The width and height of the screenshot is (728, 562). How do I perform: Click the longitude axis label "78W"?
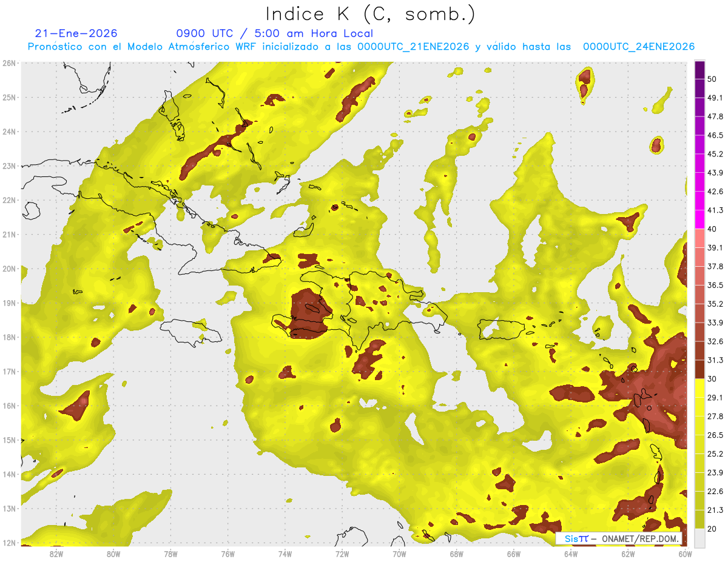pos(170,554)
